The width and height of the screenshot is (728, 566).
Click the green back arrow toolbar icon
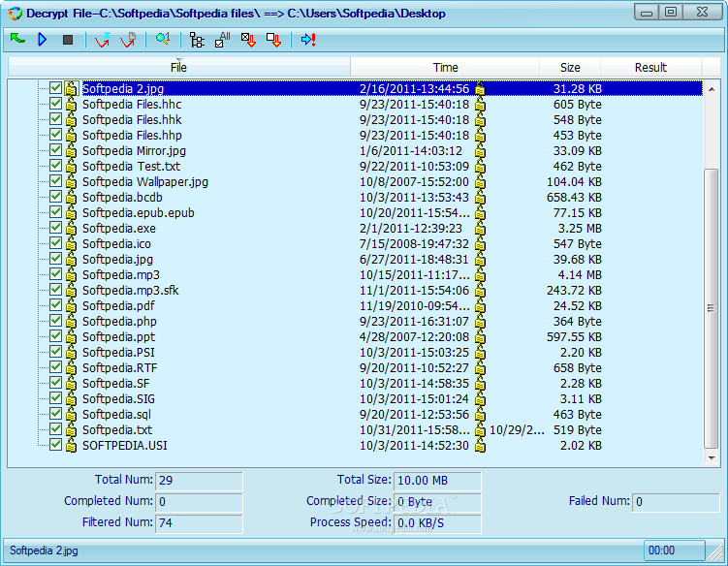click(x=17, y=39)
